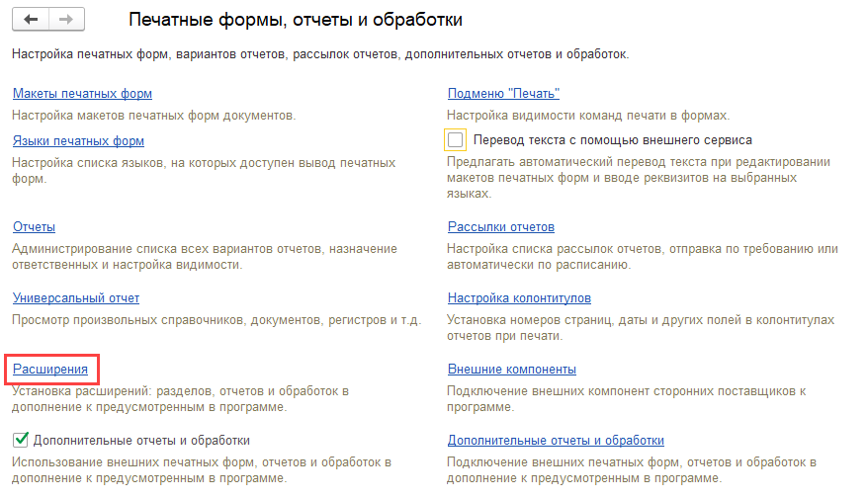Image resolution: width=868 pixels, height=499 pixels.
Task: Open the highlighted Расширения link
Action: [x=50, y=370]
